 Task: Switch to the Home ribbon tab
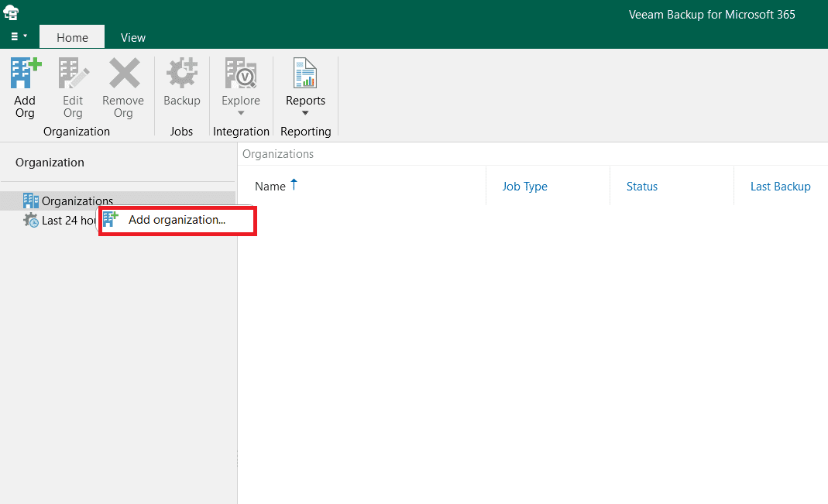[x=72, y=37]
